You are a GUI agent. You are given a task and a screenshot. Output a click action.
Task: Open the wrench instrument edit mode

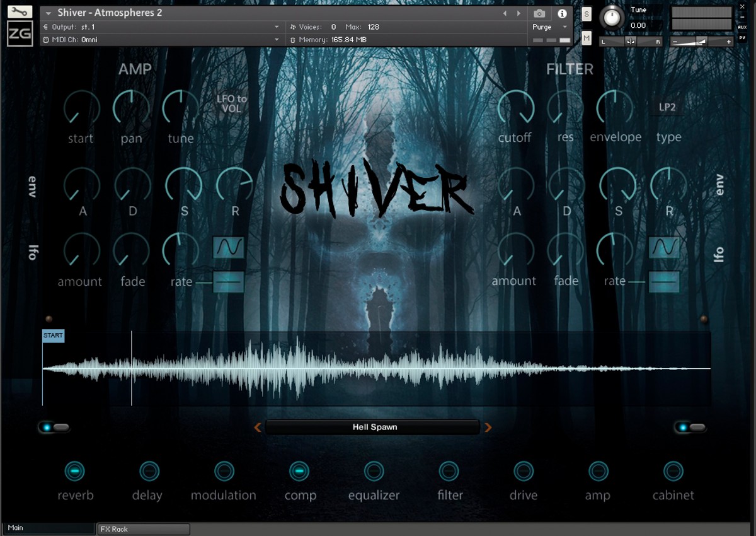(20, 12)
